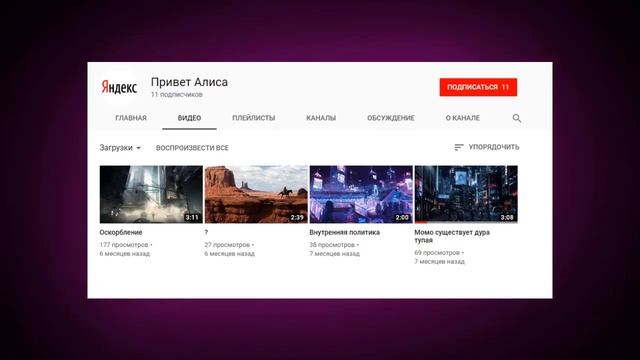This screenshot has height=360, width=640.
Task: Click the 38 просмотров text
Action: (332, 245)
